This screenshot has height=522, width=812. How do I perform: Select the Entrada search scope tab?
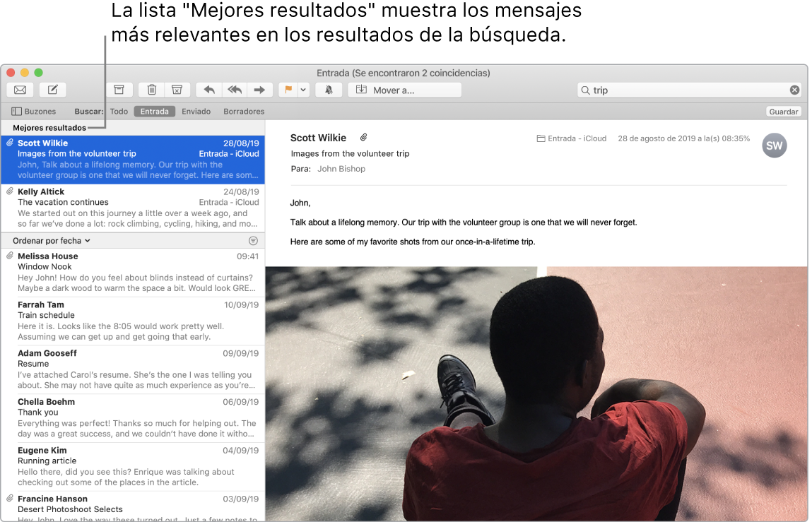tap(154, 111)
